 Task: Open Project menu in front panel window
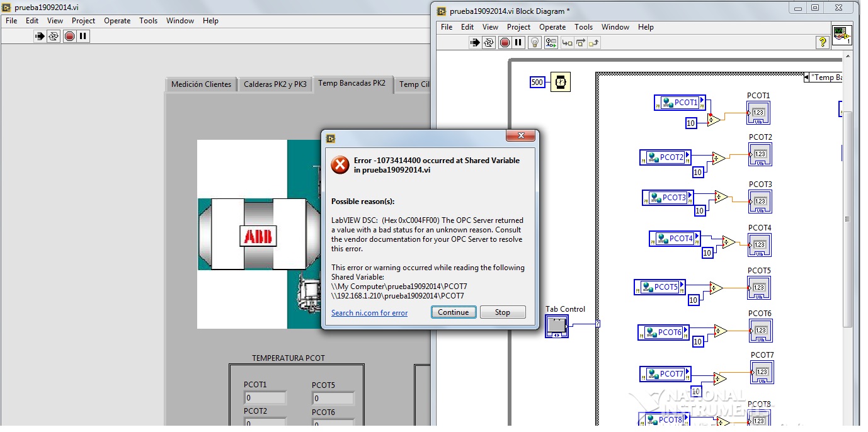coord(83,21)
